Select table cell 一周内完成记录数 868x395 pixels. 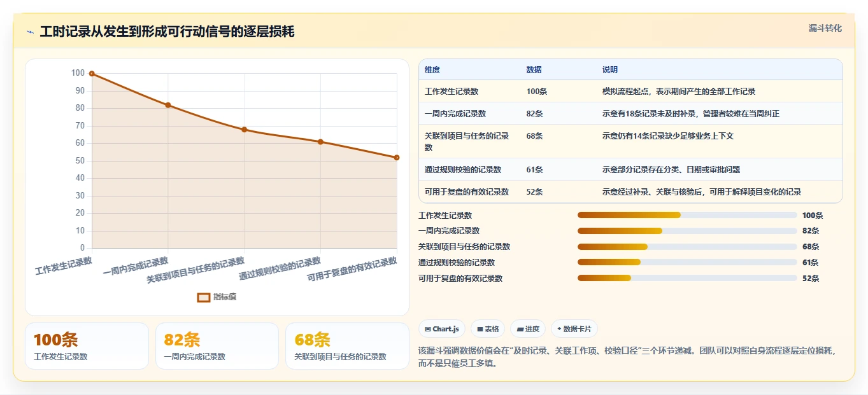[455, 114]
